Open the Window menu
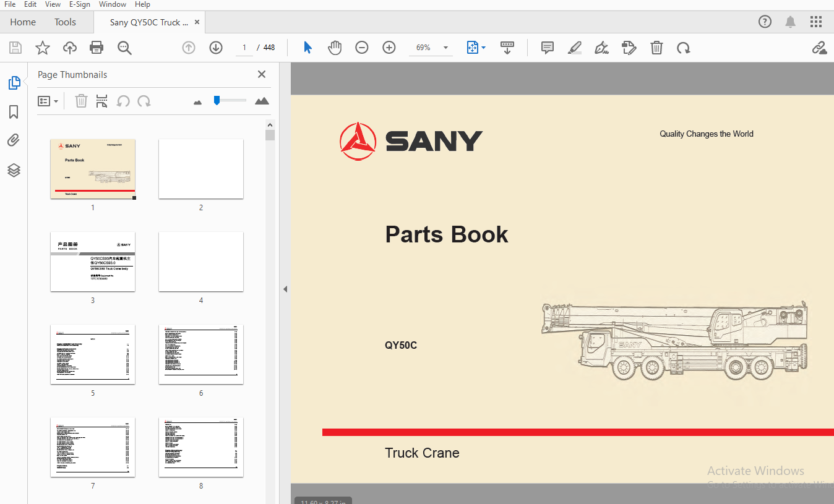 click(x=113, y=4)
